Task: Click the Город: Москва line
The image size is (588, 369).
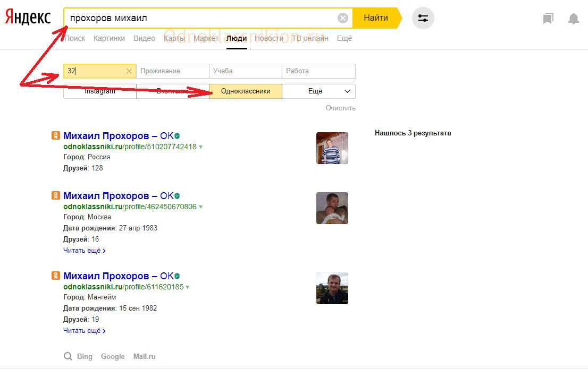Action: 87,217
